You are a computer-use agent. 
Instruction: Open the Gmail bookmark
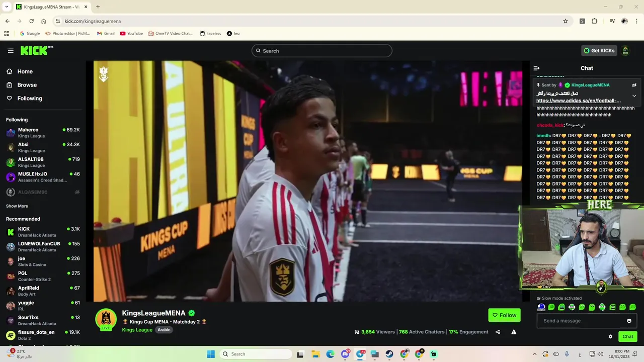[x=106, y=34]
